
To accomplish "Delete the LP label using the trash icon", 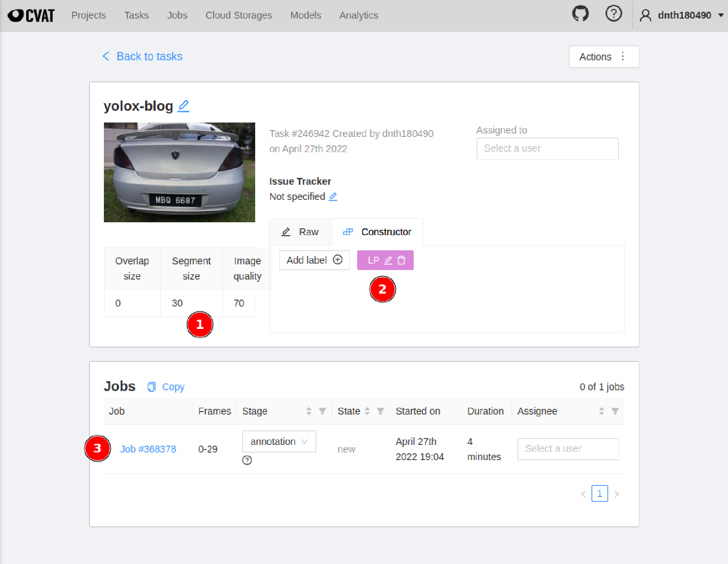I will tap(402, 260).
